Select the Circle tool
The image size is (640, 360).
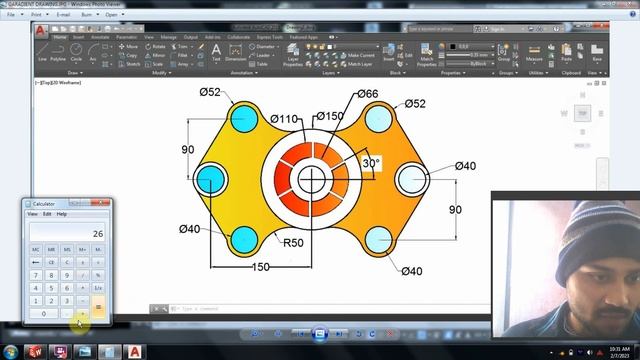point(76,52)
